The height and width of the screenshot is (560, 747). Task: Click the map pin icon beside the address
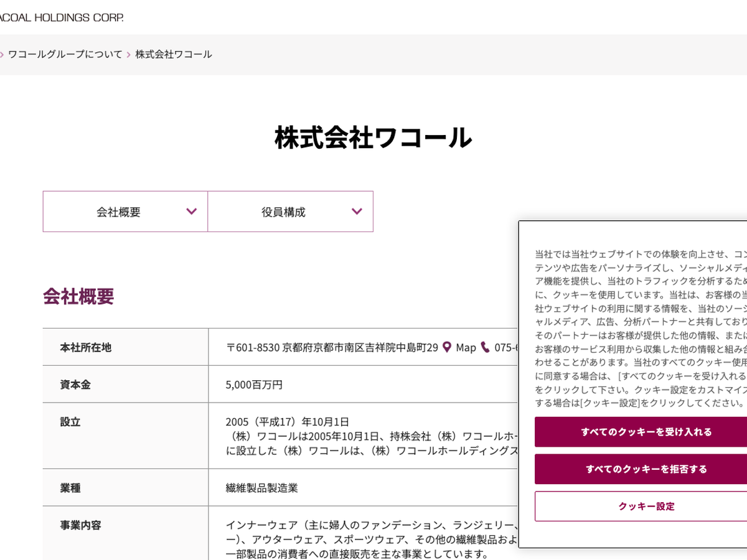tap(446, 347)
